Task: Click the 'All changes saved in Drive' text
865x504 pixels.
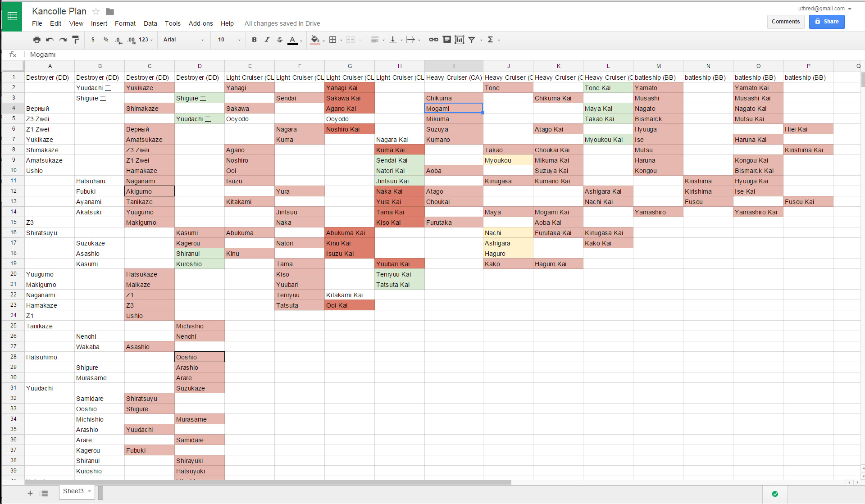Action: coord(282,23)
